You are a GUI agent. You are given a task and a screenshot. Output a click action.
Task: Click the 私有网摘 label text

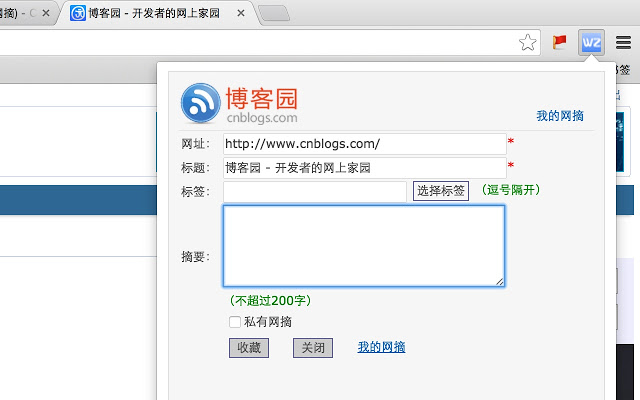point(268,322)
